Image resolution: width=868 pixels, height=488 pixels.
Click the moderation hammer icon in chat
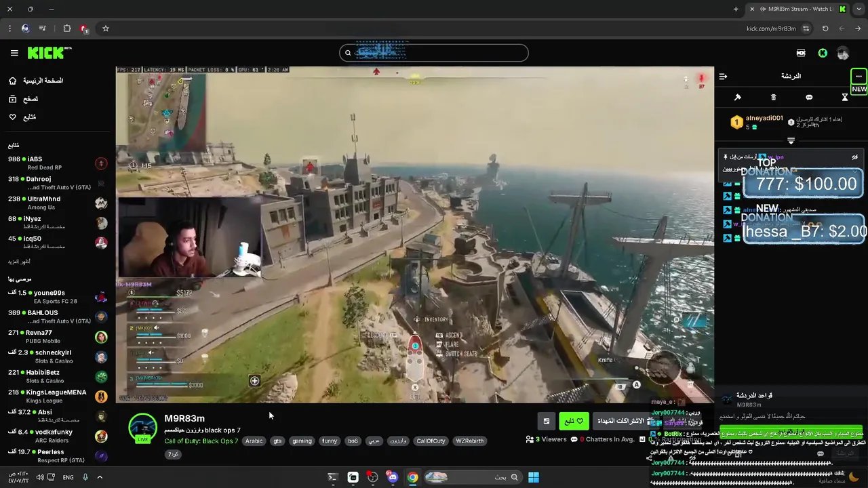(x=738, y=98)
